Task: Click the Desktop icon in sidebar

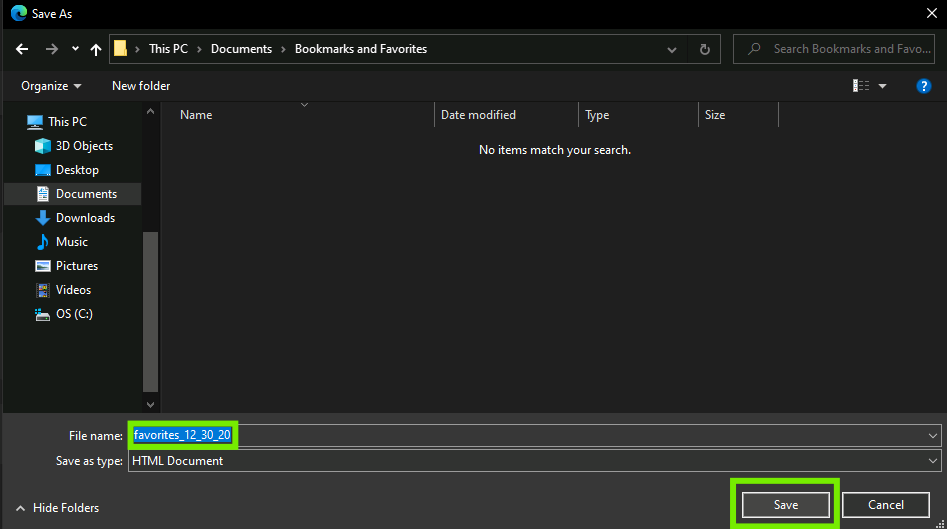Action: (x=42, y=170)
